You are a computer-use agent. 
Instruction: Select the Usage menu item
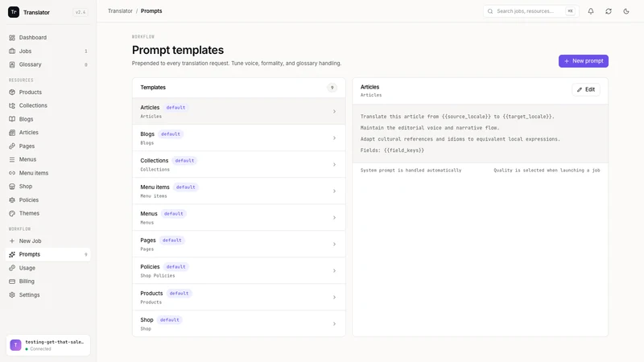48,268
